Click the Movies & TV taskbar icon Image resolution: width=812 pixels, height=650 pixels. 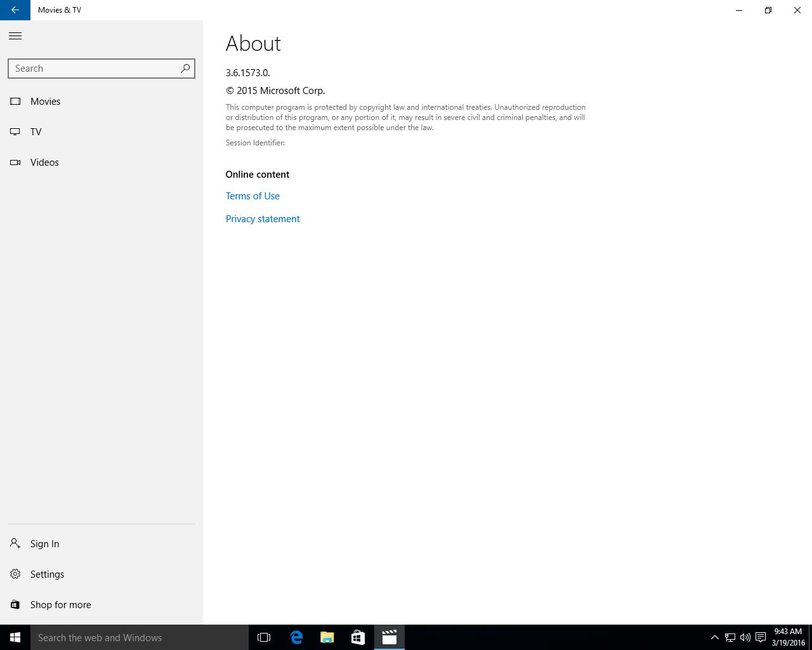click(x=389, y=637)
